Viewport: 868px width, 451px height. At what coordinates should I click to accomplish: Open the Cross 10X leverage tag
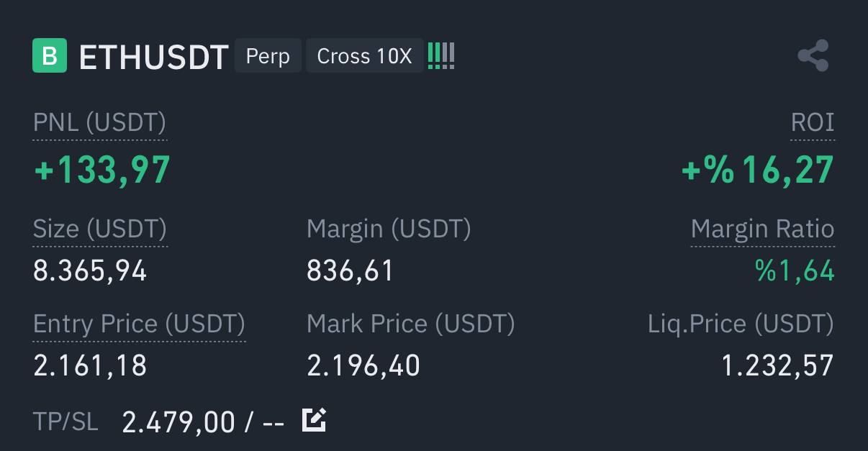(364, 56)
